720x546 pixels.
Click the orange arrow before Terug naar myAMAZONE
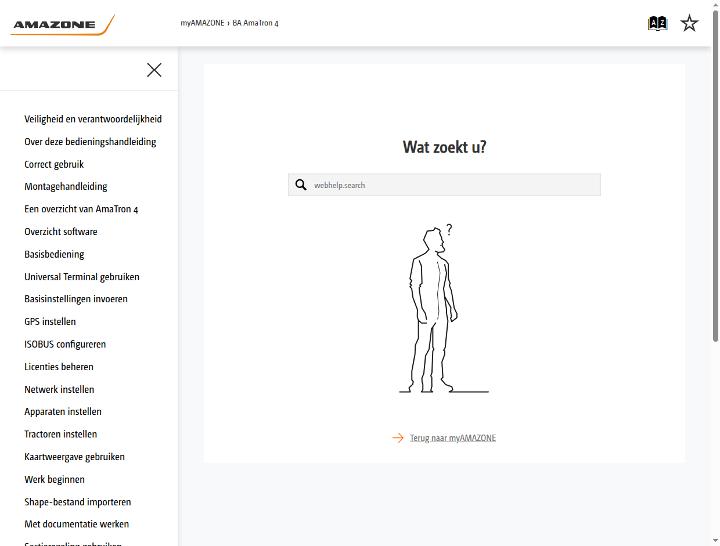click(398, 438)
